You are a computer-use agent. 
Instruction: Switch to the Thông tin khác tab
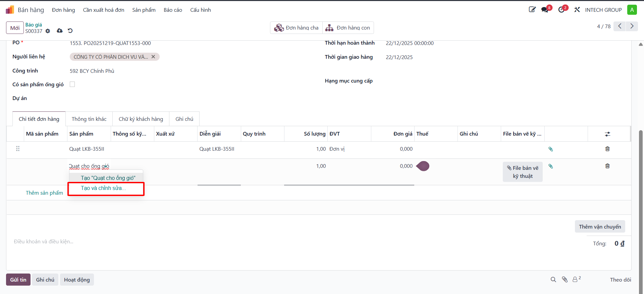pos(89,119)
